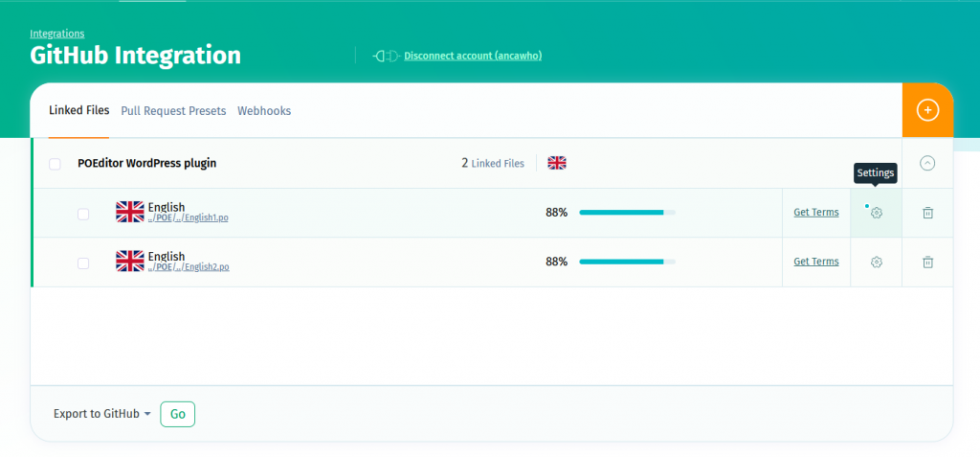Click the progress bar of English2.po
Viewport: 980px width, 457px height.
(x=628, y=262)
